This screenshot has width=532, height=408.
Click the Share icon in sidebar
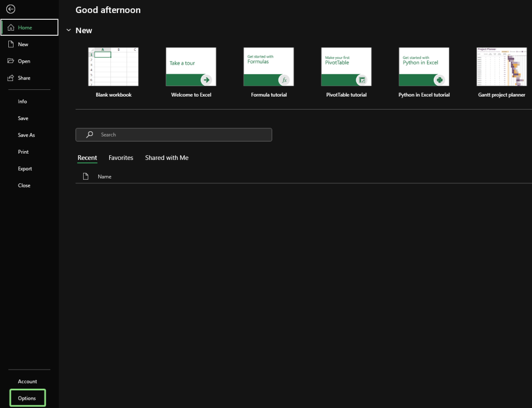pos(11,77)
